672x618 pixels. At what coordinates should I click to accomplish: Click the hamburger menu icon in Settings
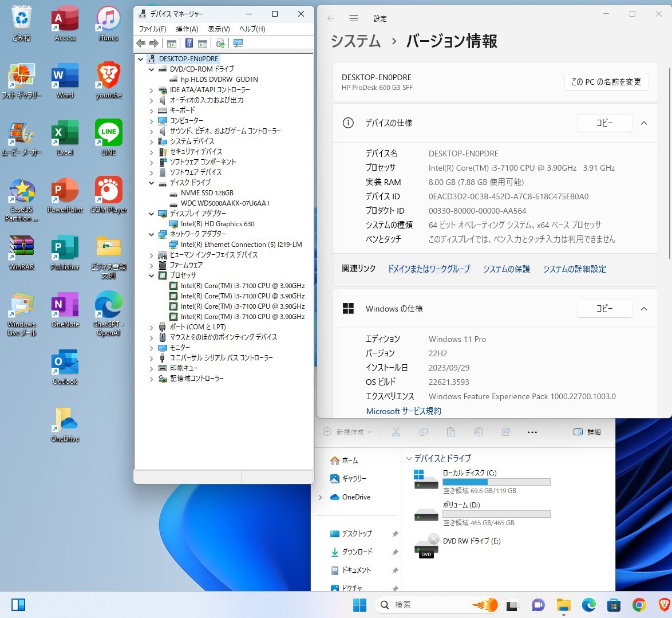[x=354, y=18]
